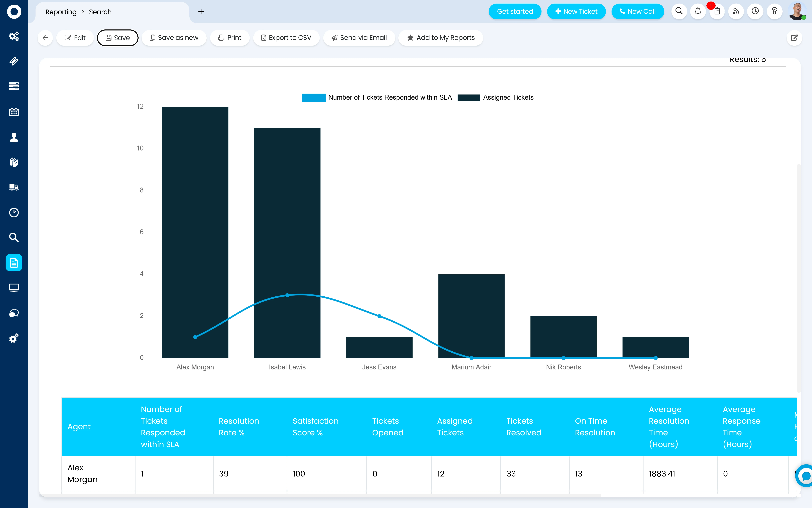Open the help question mark icon

774,11
